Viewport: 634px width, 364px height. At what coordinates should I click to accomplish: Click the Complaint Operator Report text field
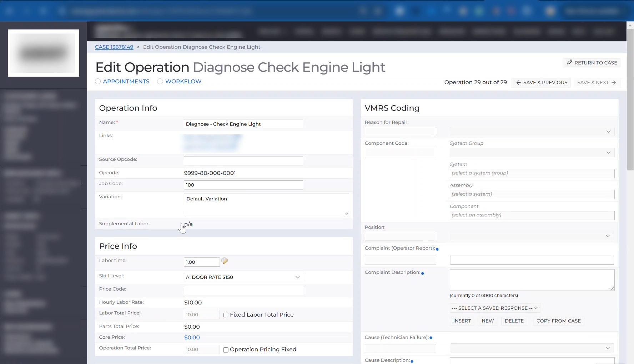coord(532,260)
